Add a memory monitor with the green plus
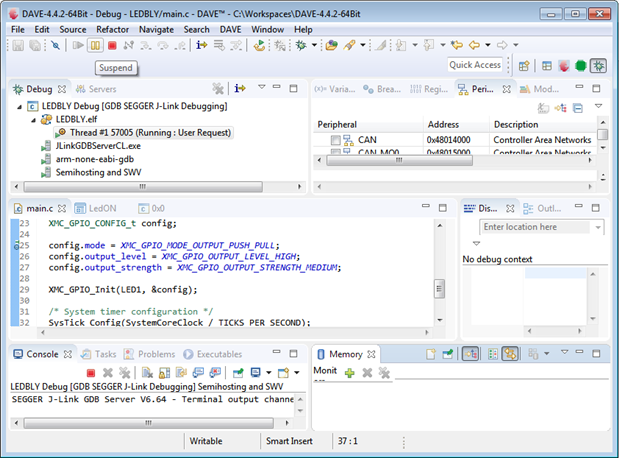 click(x=349, y=372)
